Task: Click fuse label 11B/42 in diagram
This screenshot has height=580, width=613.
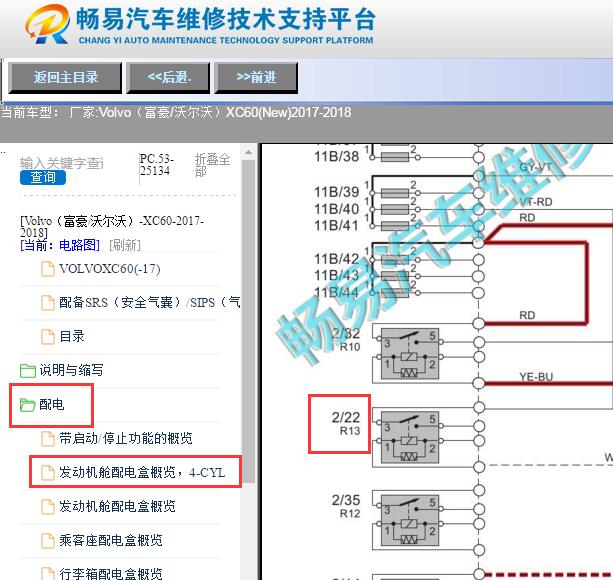Action: 336,259
